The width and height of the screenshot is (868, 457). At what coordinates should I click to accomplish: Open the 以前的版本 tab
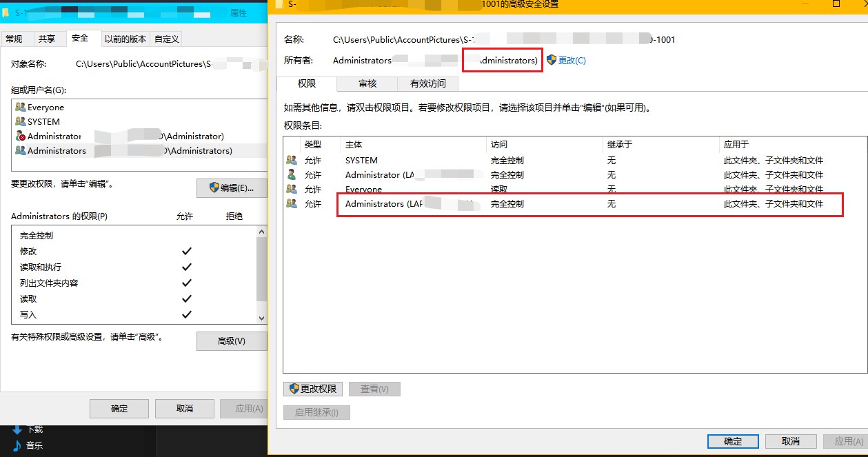pos(125,39)
